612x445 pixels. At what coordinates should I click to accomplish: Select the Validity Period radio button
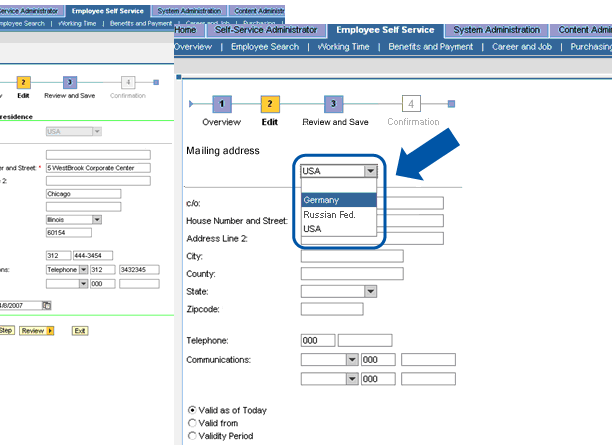[192, 436]
